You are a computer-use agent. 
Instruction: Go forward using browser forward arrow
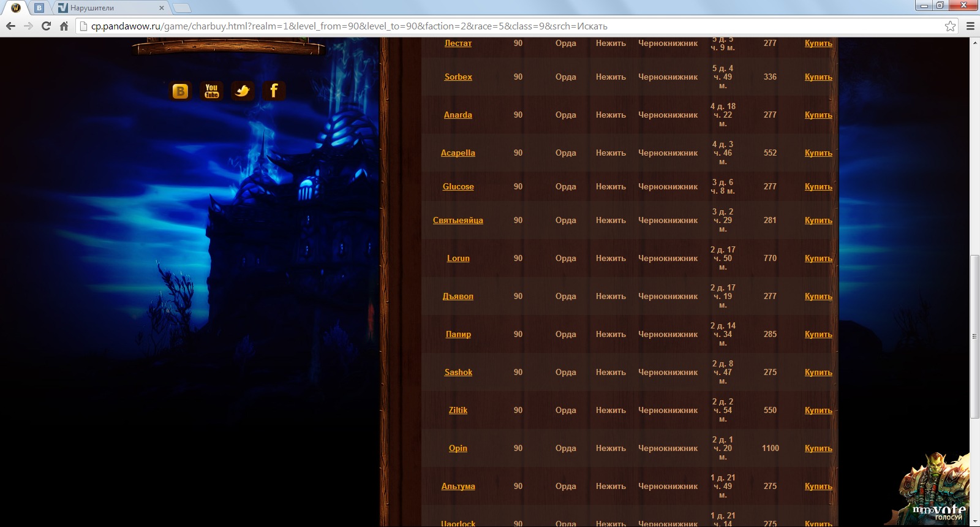click(x=28, y=26)
